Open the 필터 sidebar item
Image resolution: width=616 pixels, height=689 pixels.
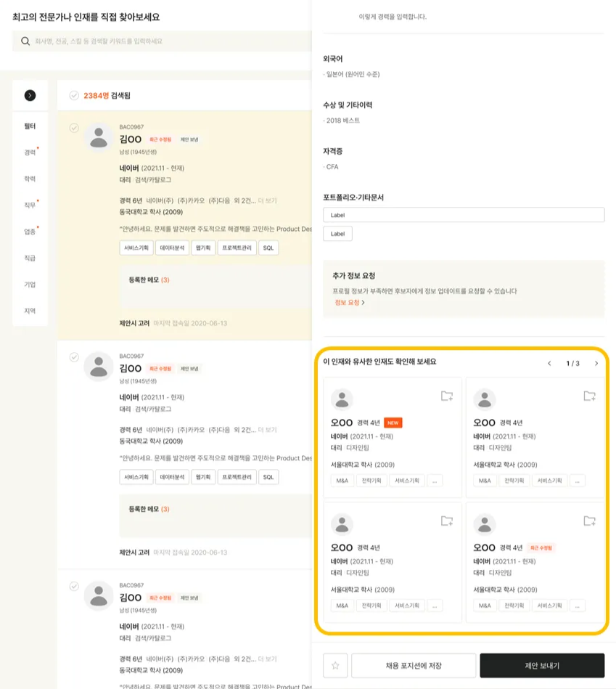click(30, 126)
